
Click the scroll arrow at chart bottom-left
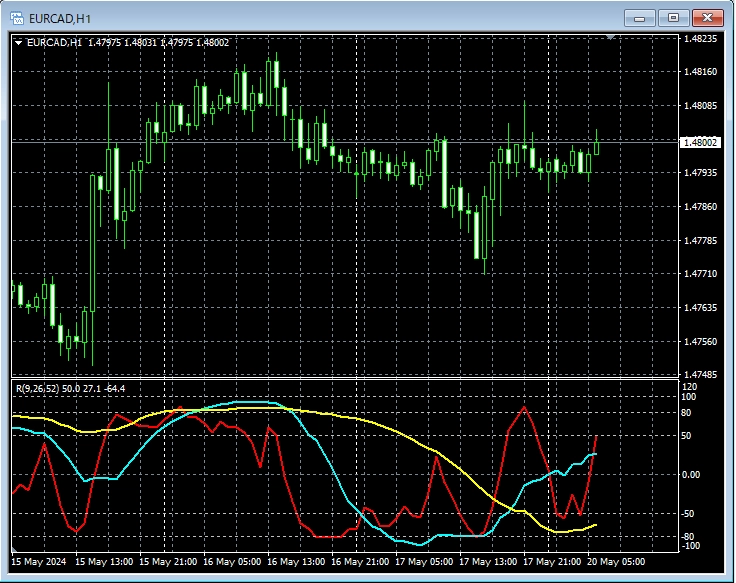15,550
